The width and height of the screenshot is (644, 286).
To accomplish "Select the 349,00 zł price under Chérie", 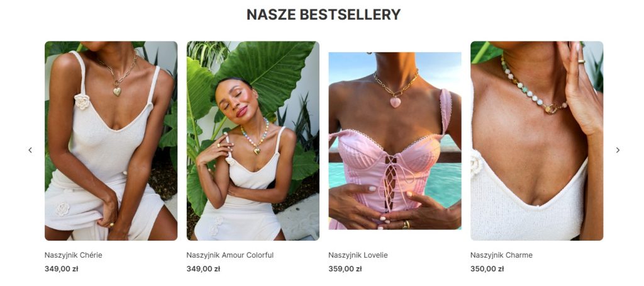I will (x=61, y=269).
